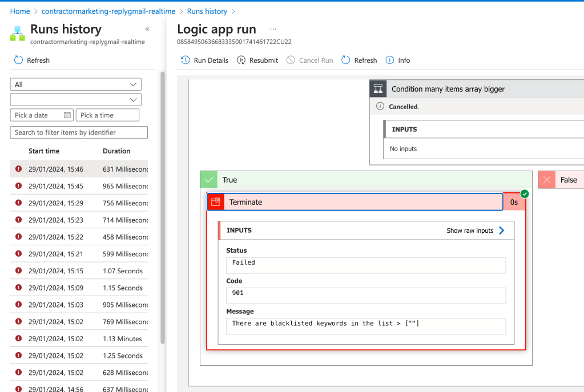Collapse the True branch header
Screen dimensions: 584x392
click(x=366, y=180)
